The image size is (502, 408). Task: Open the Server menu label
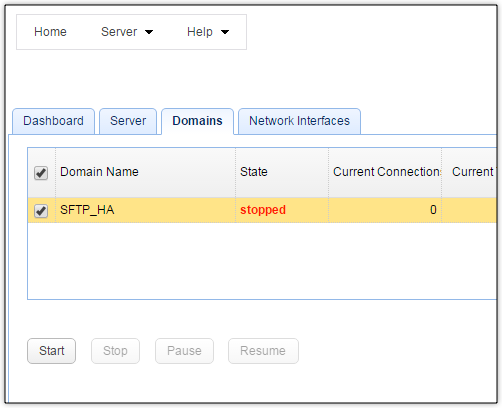(x=119, y=32)
